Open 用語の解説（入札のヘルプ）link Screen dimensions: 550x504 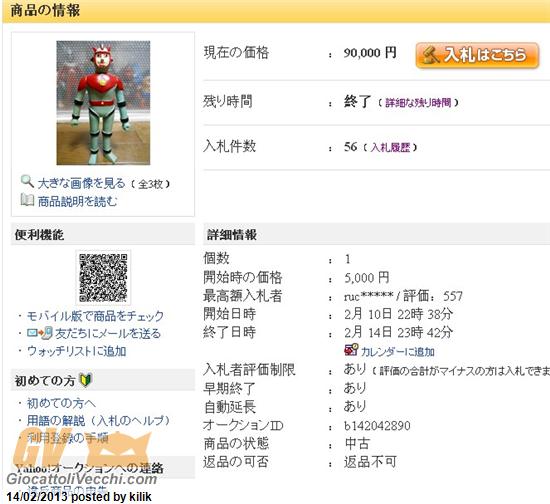click(98, 421)
